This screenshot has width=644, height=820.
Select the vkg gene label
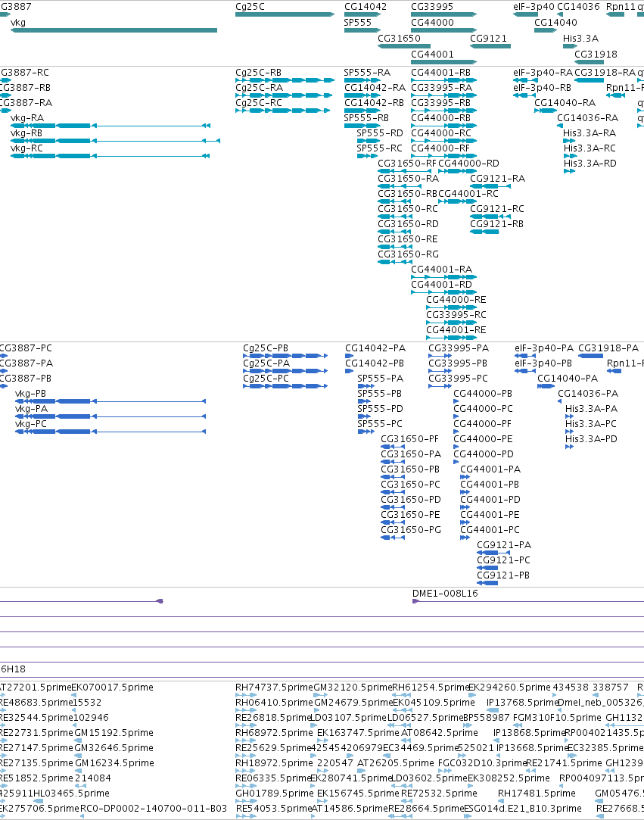point(17,23)
